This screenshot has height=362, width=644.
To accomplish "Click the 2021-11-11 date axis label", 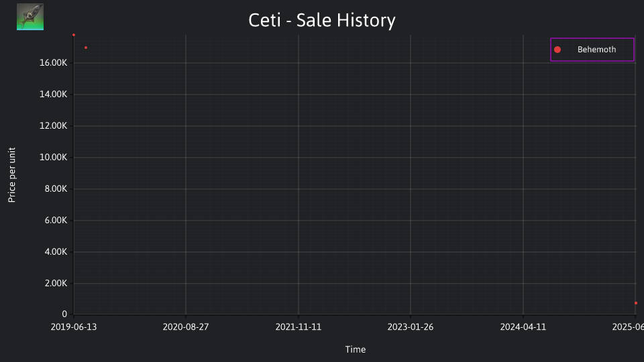I will click(x=298, y=327).
